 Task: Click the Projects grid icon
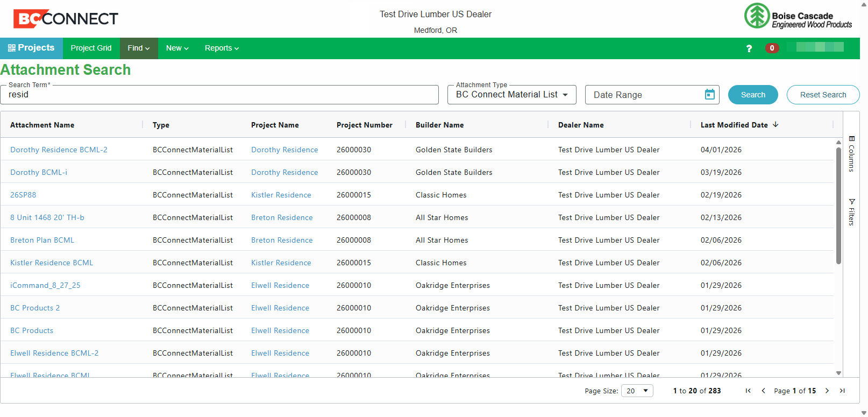click(x=11, y=48)
